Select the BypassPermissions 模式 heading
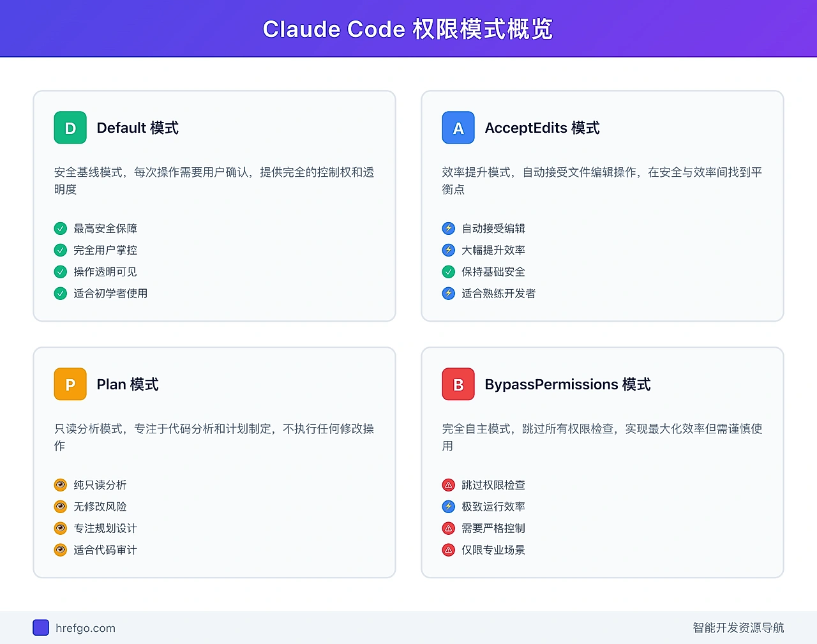The width and height of the screenshot is (817, 644). click(568, 384)
